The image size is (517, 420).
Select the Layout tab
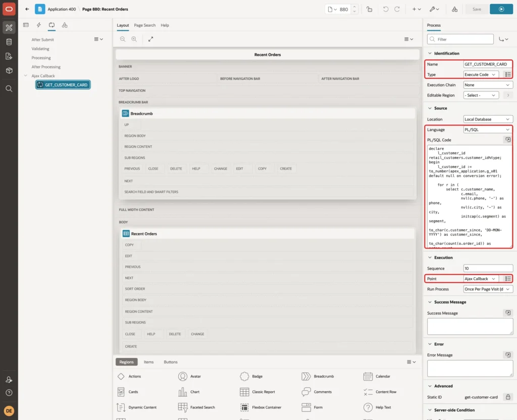123,25
